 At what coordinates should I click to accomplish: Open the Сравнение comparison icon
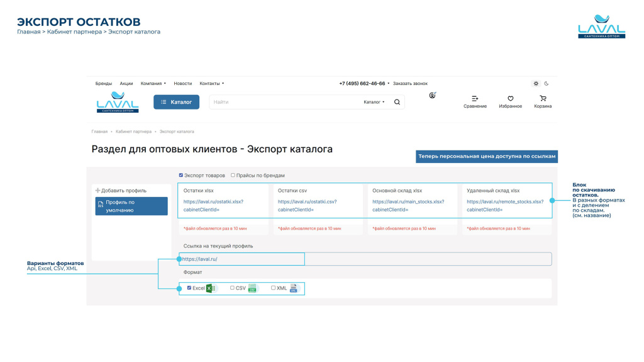[475, 99]
